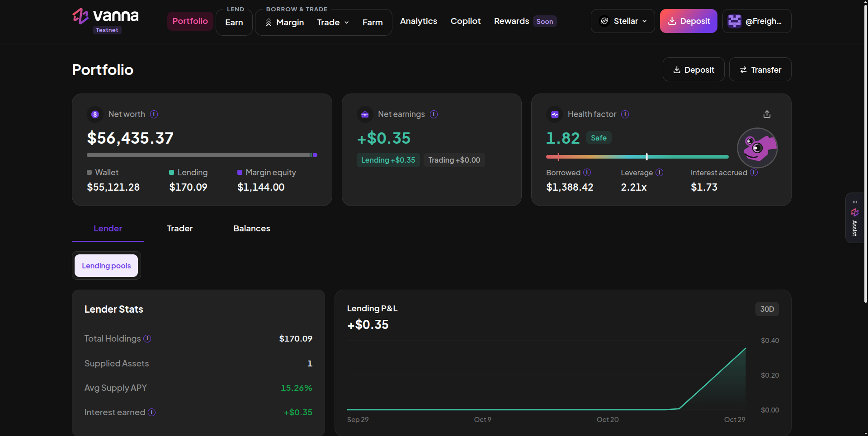Click the health factor gradient bar
868x436 pixels.
(637, 157)
